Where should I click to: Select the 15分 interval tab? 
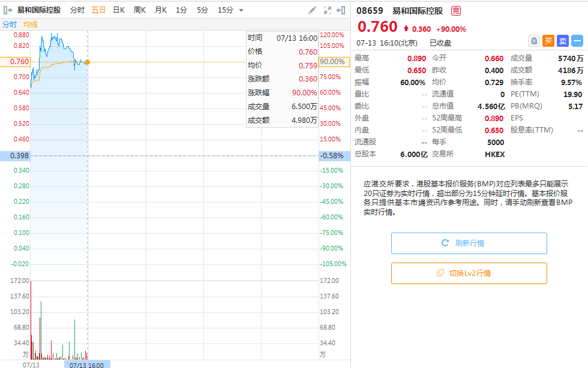226,10
